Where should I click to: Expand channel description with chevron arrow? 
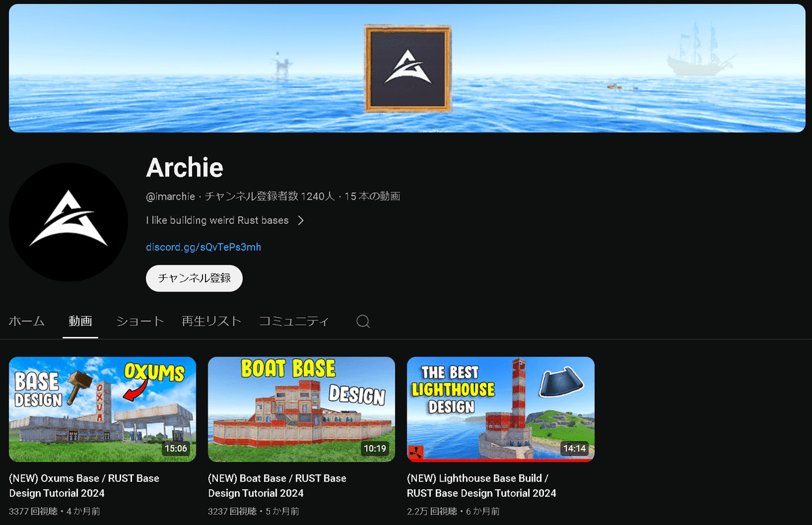pyautogui.click(x=301, y=221)
